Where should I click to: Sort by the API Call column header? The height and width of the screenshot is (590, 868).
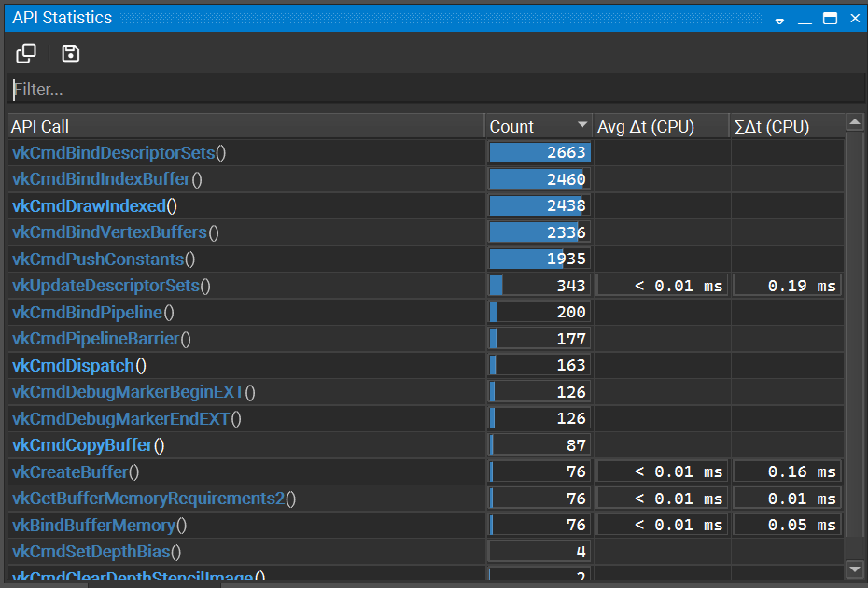[x=93, y=125]
